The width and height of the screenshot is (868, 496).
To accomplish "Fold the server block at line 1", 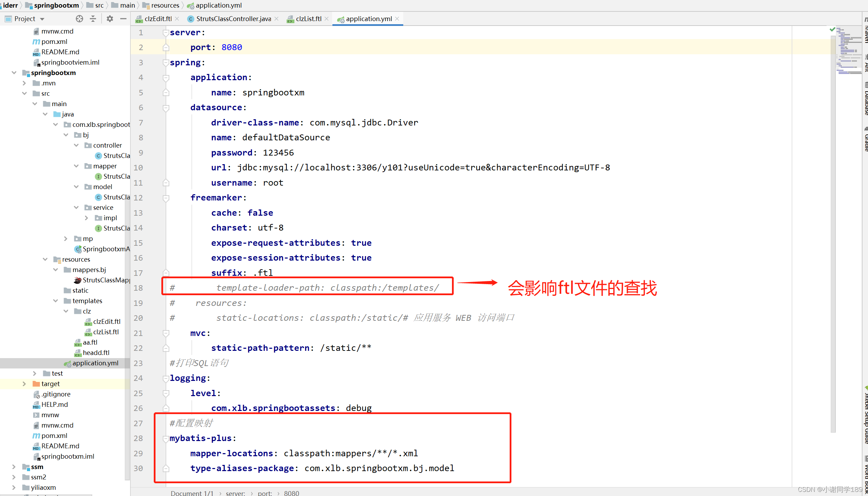I will (x=166, y=32).
